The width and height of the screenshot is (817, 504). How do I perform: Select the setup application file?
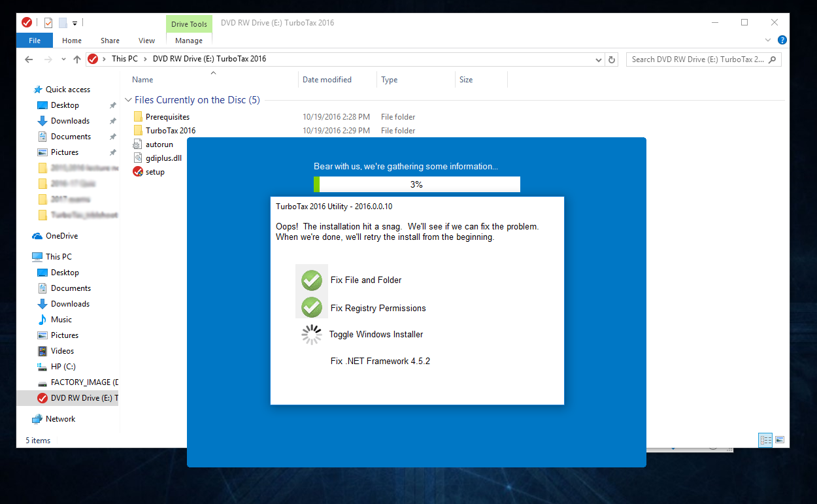point(155,172)
